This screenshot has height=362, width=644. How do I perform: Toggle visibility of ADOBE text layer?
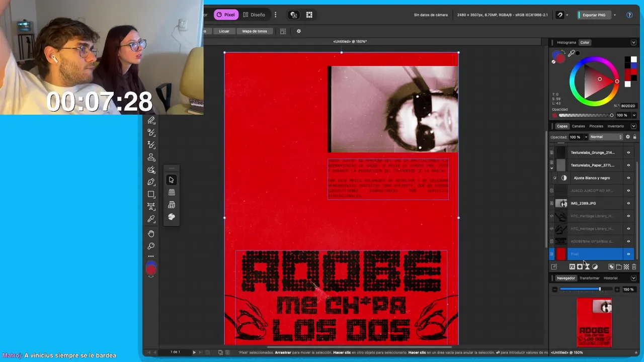(628, 241)
